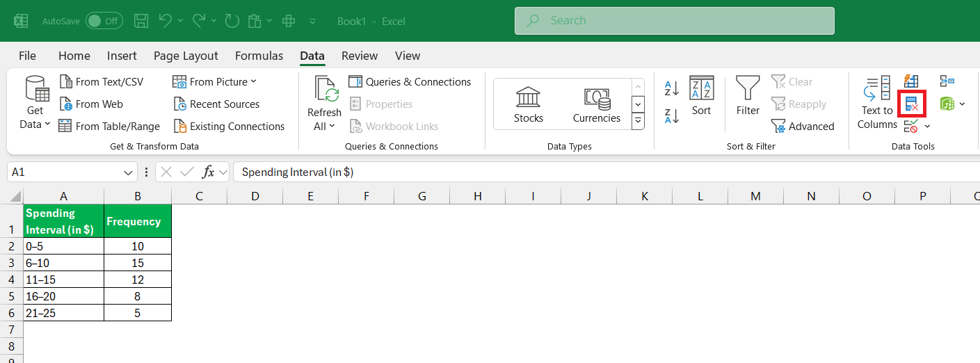Undo the last action
Image resolution: width=980 pixels, height=363 pixels.
click(166, 21)
